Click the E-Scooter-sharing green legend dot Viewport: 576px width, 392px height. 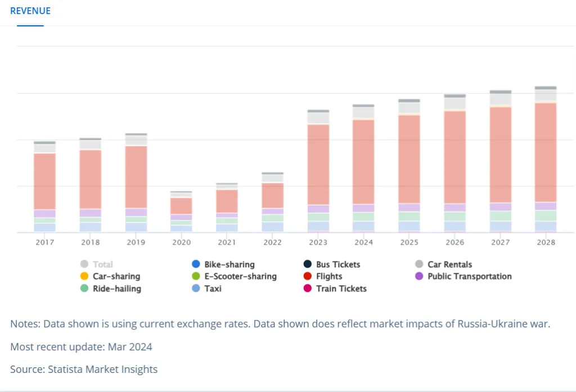(x=196, y=277)
